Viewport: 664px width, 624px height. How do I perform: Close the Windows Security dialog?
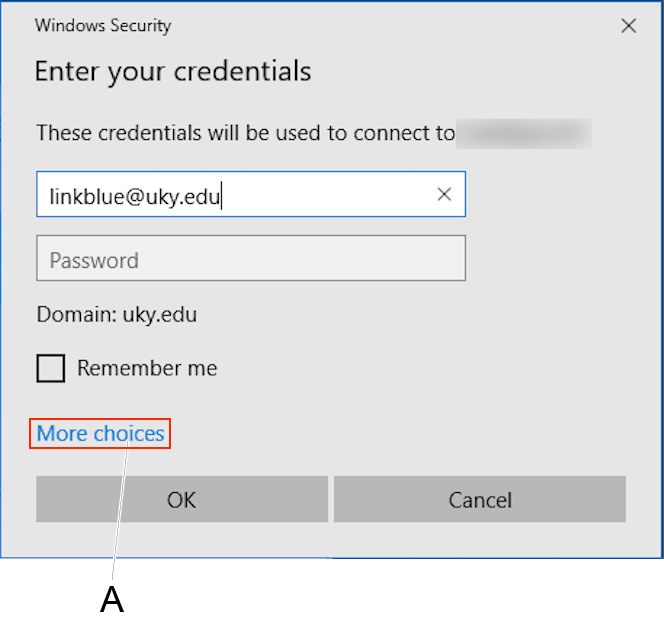coord(628,27)
